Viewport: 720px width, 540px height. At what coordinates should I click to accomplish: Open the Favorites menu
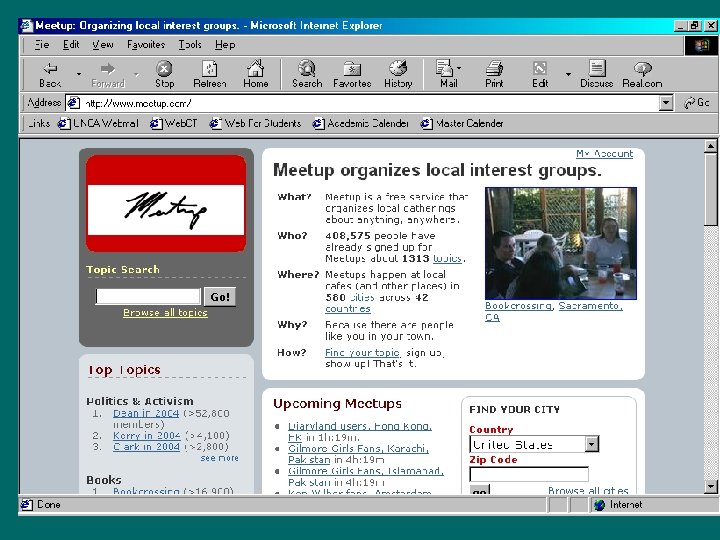tap(146, 45)
